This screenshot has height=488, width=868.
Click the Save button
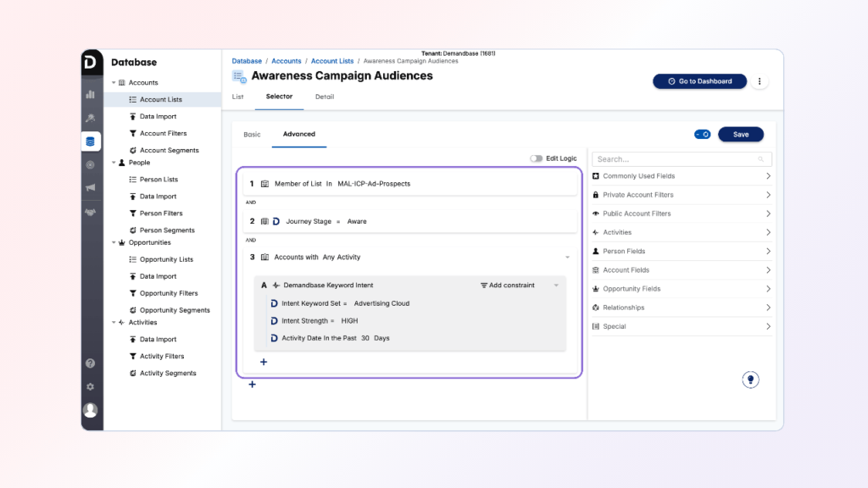(x=740, y=134)
